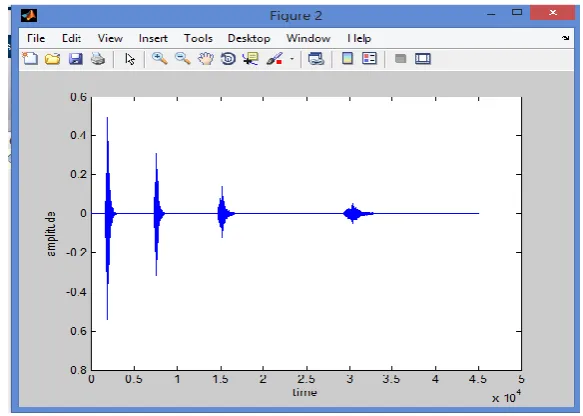Screen dimensions: 583x416
Task: Click the tallest signal burst near 0.2
Action: click(x=108, y=219)
